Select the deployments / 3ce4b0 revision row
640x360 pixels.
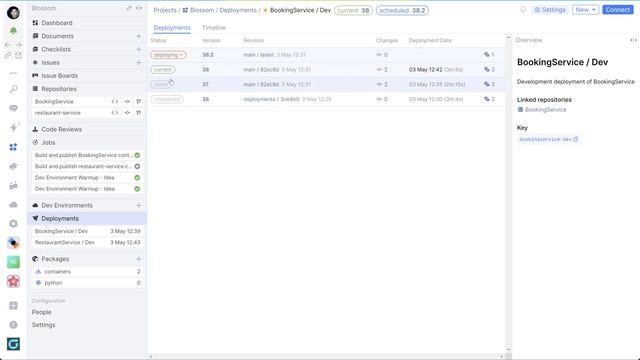coord(327,99)
